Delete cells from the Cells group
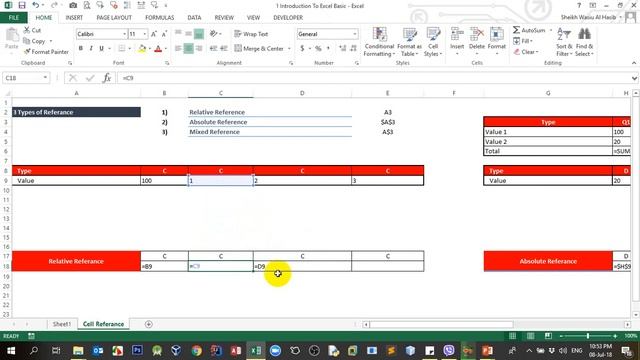The height and width of the screenshot is (360, 640). (x=476, y=41)
